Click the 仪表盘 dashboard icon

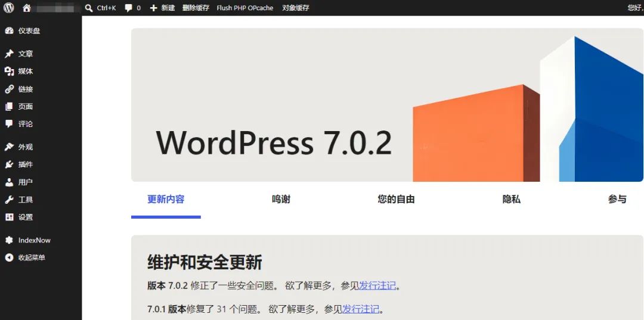(x=9, y=31)
